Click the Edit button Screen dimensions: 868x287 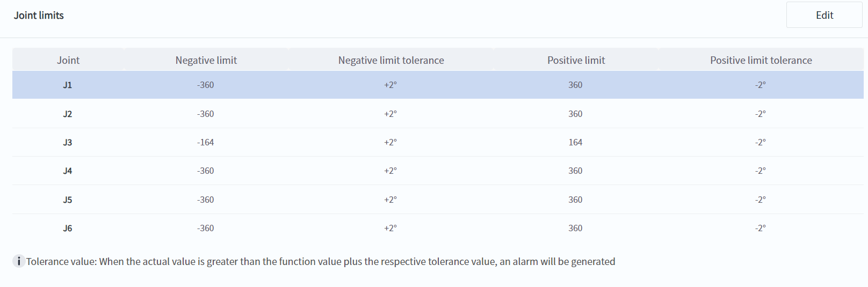click(824, 15)
